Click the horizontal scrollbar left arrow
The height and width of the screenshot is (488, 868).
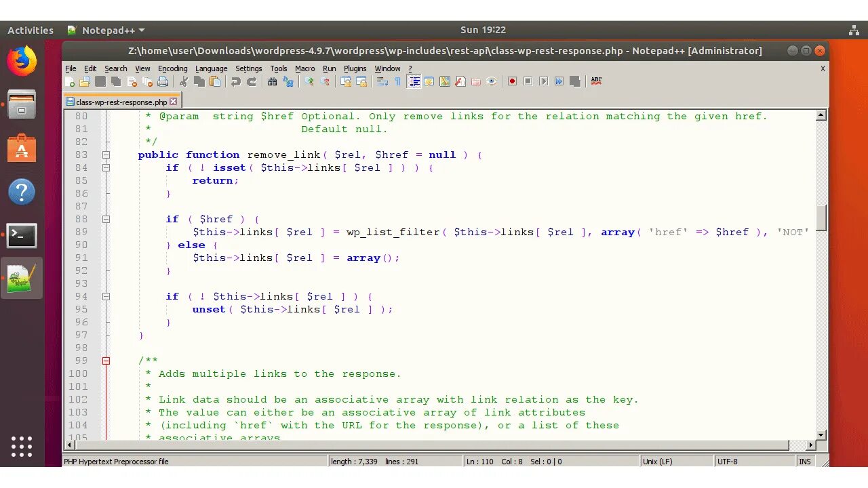[x=68, y=445]
